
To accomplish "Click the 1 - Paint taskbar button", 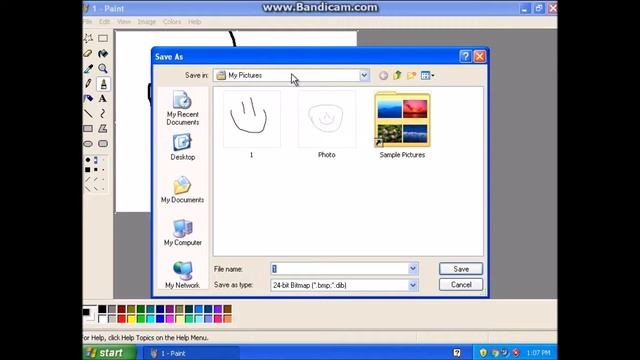I will tap(192, 353).
